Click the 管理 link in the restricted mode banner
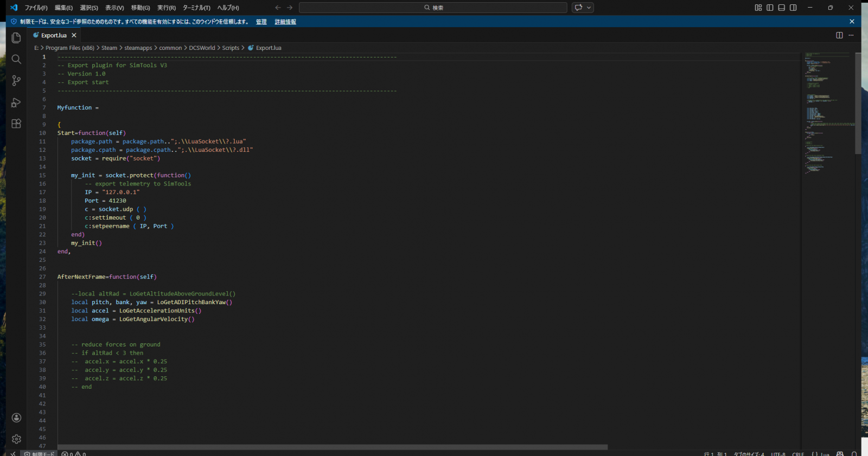 tap(261, 22)
